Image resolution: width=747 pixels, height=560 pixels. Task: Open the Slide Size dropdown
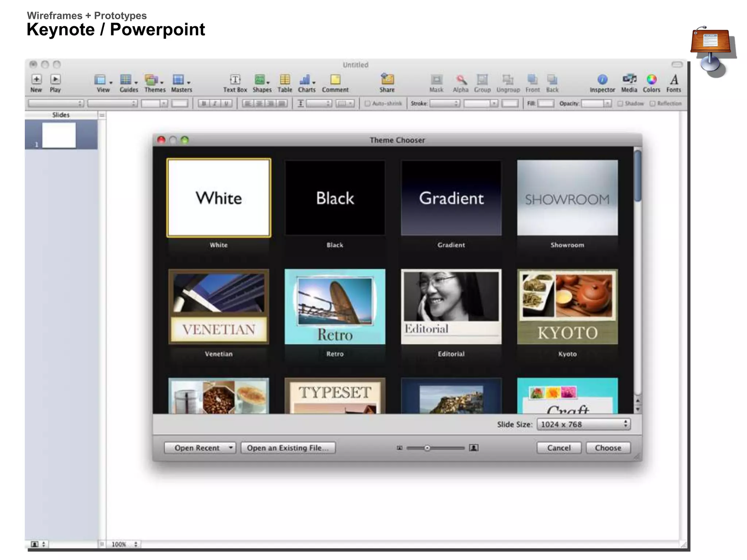584,424
